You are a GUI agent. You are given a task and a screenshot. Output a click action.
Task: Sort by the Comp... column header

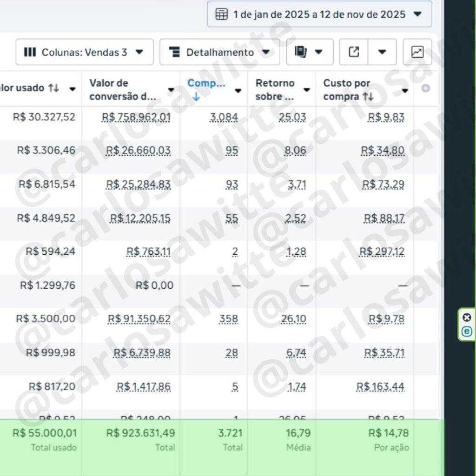click(x=206, y=84)
